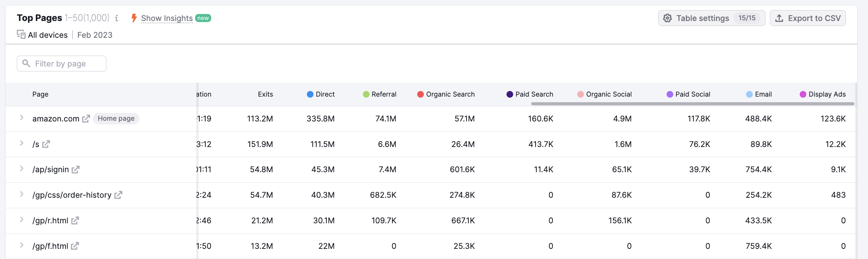This screenshot has width=868, height=259.
Task: Select the 123.6K Display Ads value
Action: (x=833, y=119)
